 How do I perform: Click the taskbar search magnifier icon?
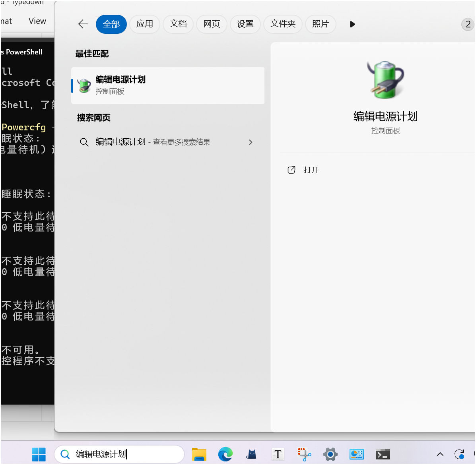65,454
